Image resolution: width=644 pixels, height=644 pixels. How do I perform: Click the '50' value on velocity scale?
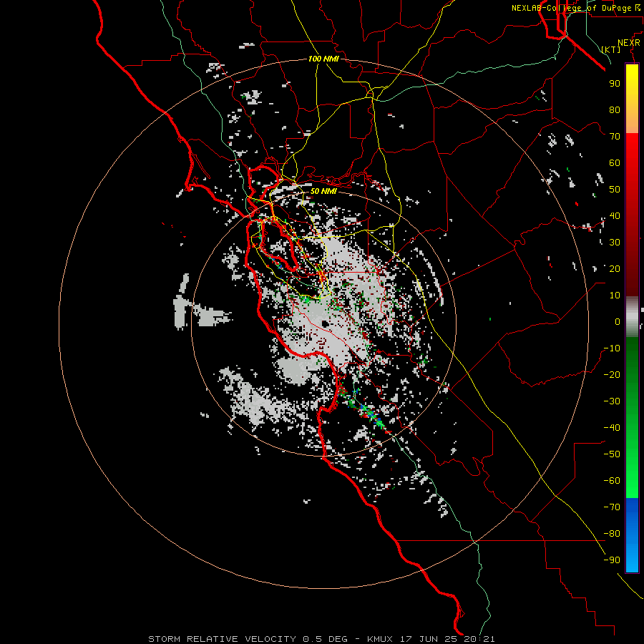pyautogui.click(x=615, y=190)
